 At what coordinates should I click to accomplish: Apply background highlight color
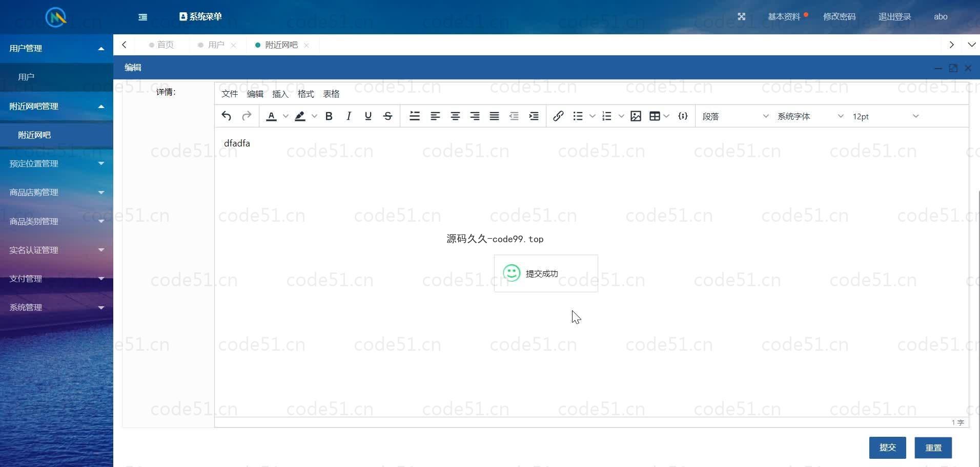tap(300, 116)
